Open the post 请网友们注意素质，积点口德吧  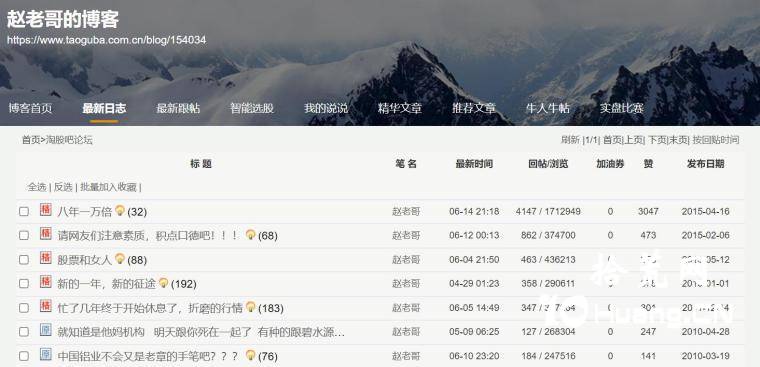click(x=149, y=236)
